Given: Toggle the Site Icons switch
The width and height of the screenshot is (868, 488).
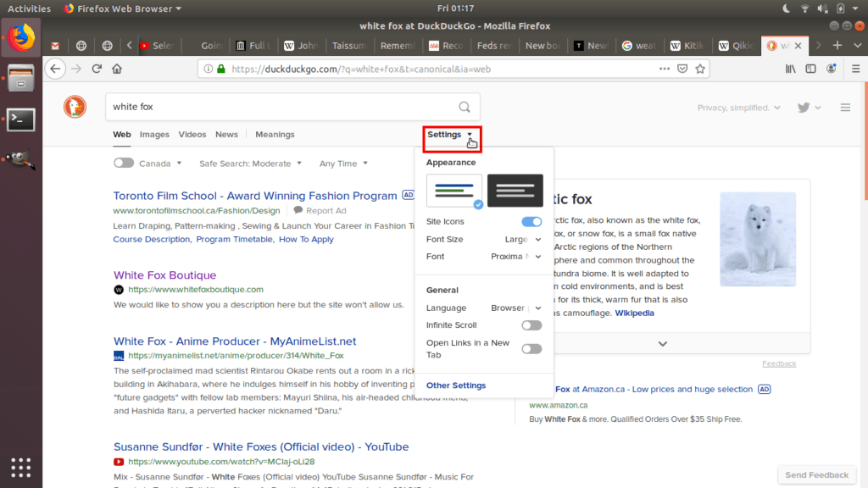Looking at the screenshot, I should (x=531, y=221).
